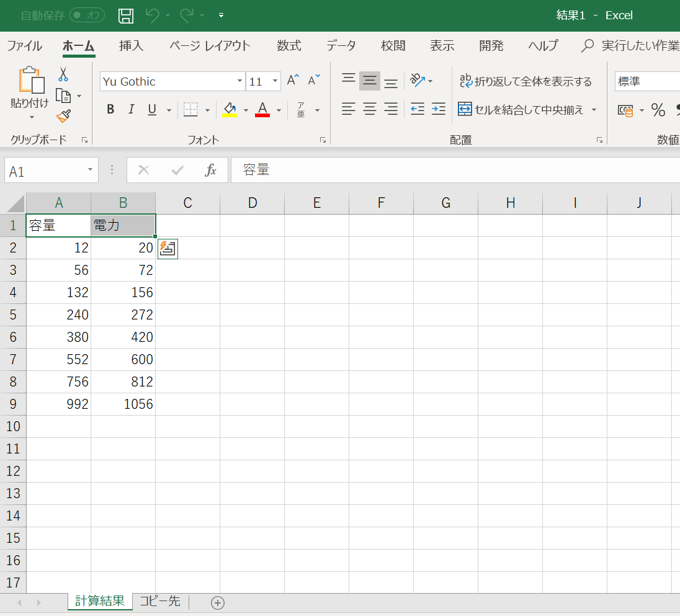Viewport: 680px width, 616px height.
Task: Click Merge and Center (セルを結合して中央揃え)
Action: (x=521, y=109)
